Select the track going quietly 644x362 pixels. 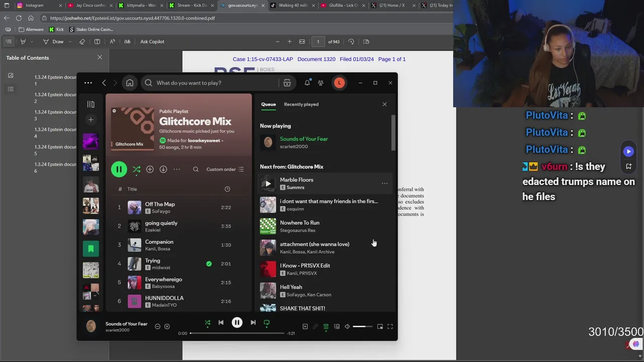click(179, 226)
